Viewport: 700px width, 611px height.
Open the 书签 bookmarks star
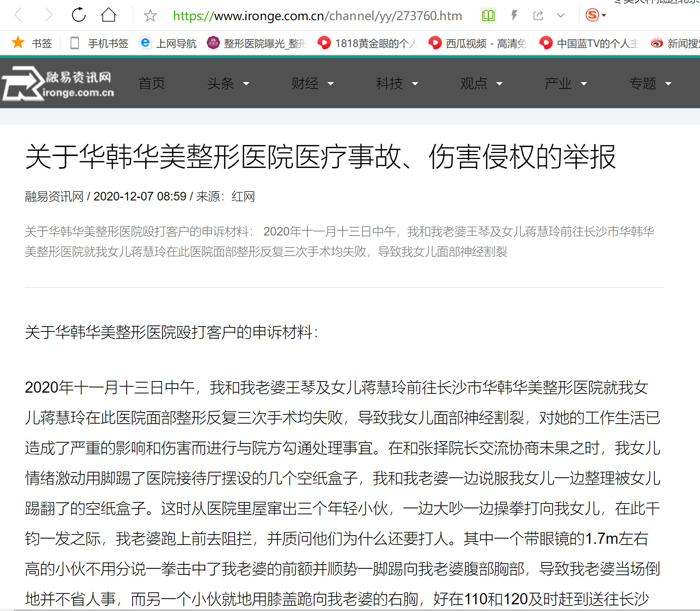click(x=32, y=43)
